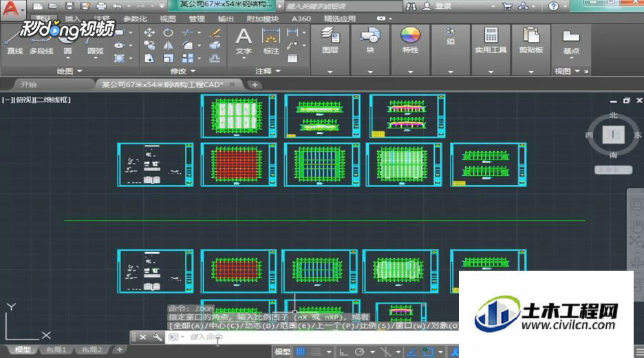Viewport: 644px width, 358px height.
Task: Switch to the View (视图) ribbon tab
Action: [x=168, y=19]
